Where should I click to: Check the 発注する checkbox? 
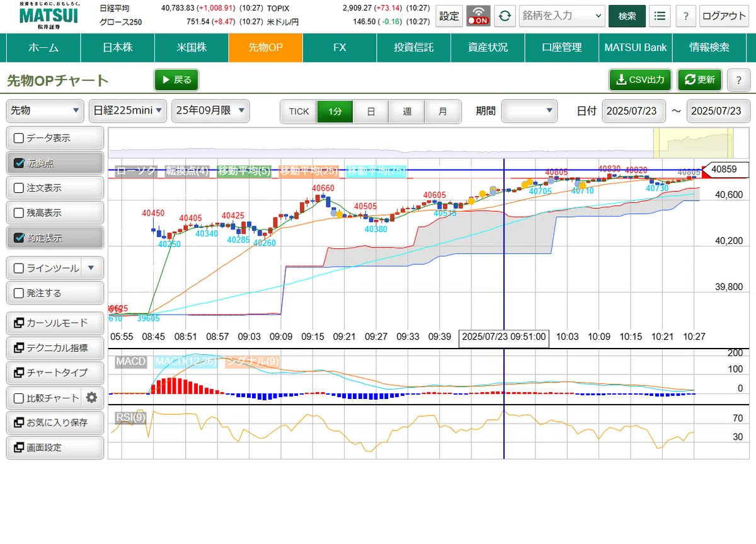pos(19,293)
